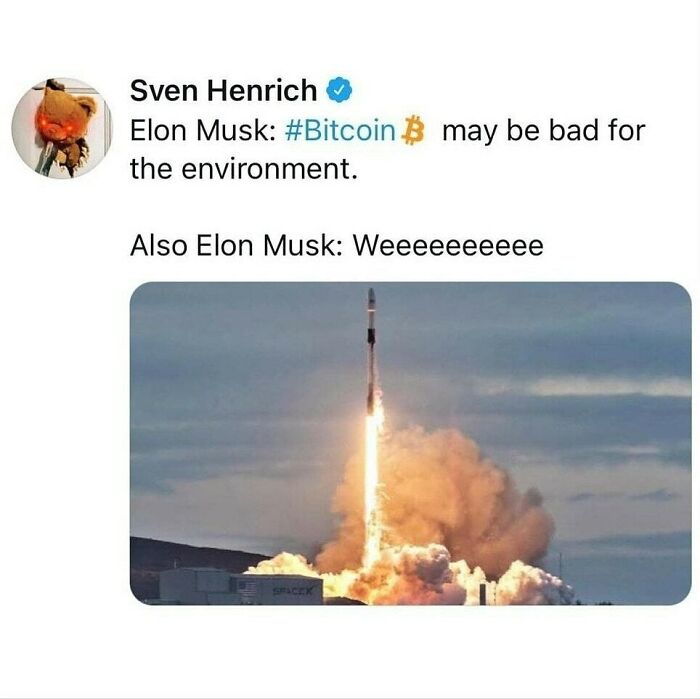The width and height of the screenshot is (700, 699).
Task: Click the blue verified checkmark badge
Action: tap(340, 90)
